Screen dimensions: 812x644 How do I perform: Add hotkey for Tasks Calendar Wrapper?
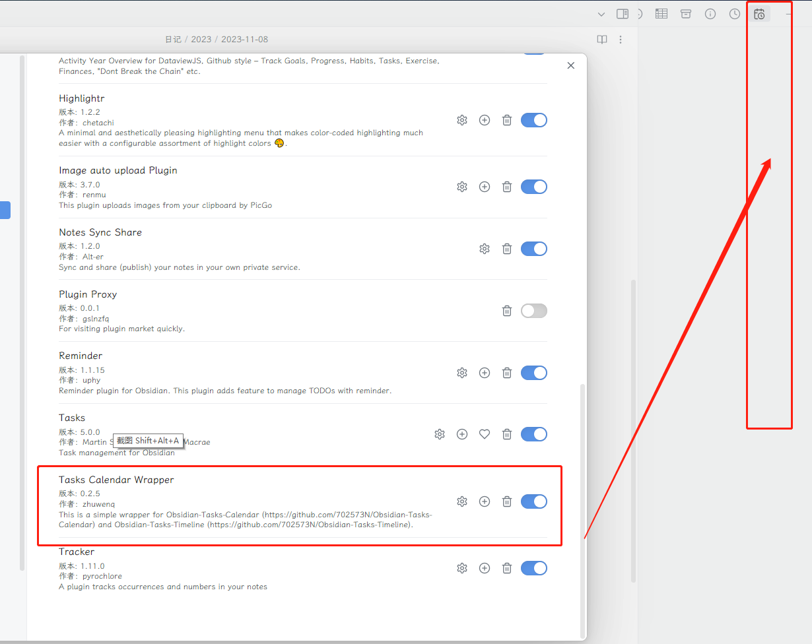pos(485,501)
